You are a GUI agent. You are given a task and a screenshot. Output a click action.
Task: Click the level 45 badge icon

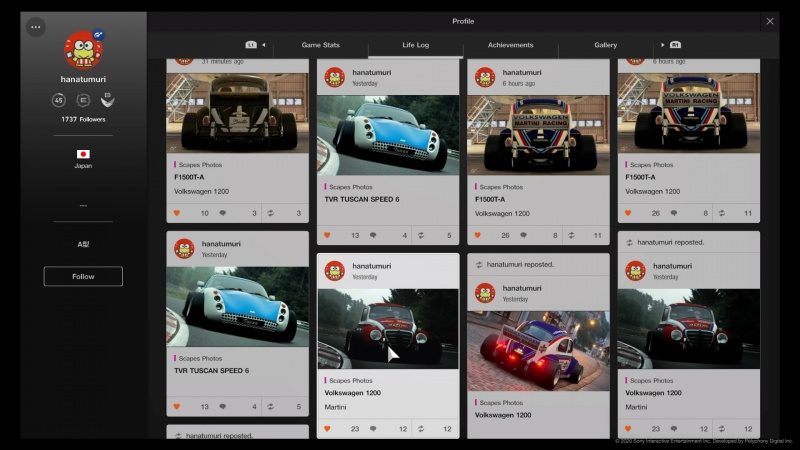point(59,100)
